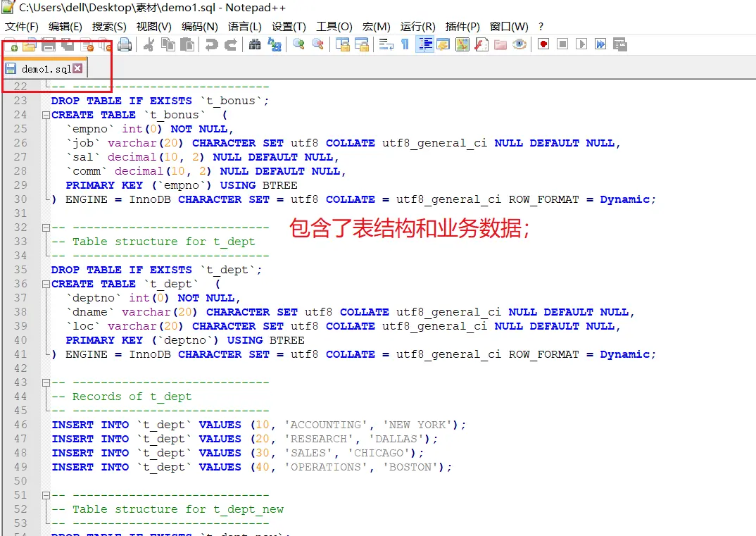Toggle the indent guide button
The width and height of the screenshot is (756, 536).
pyautogui.click(x=424, y=45)
